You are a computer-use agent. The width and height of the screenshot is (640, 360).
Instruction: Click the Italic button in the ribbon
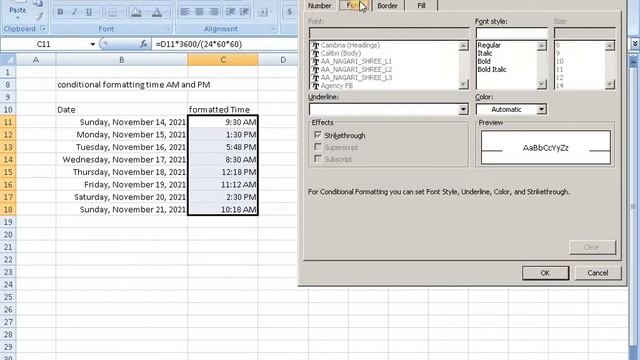(74, 12)
